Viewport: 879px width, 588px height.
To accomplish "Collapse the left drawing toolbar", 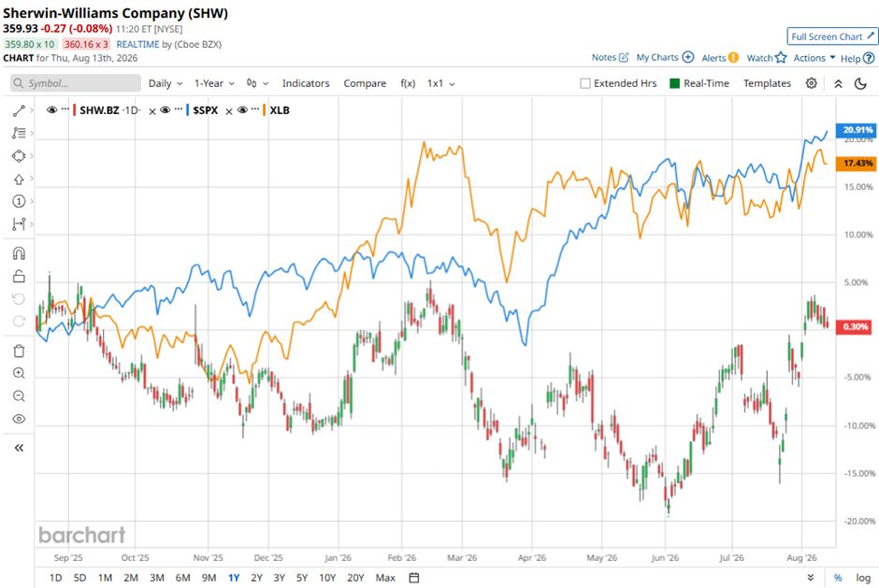I will (x=19, y=448).
